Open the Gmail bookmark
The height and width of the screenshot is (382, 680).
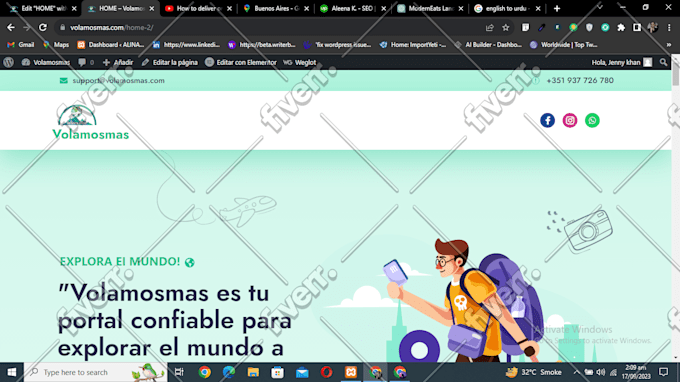21,45
